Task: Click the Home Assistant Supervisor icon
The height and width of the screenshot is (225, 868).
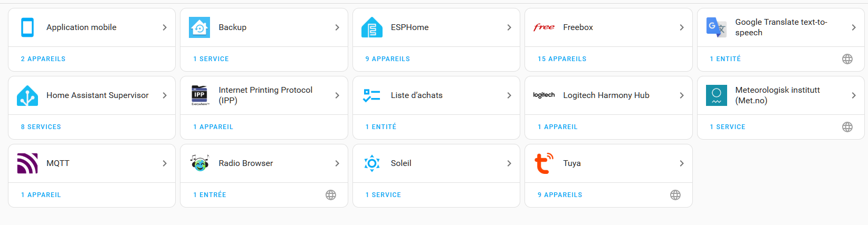Action: point(27,95)
